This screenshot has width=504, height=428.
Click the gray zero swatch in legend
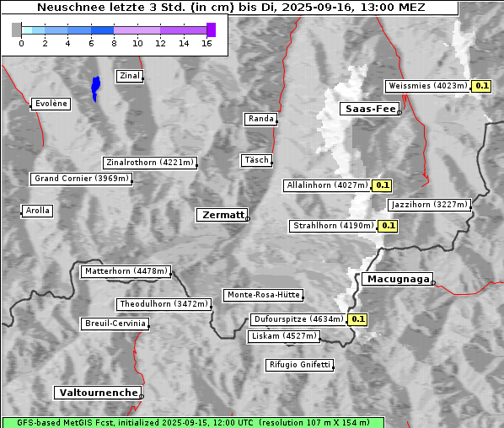tap(16, 29)
